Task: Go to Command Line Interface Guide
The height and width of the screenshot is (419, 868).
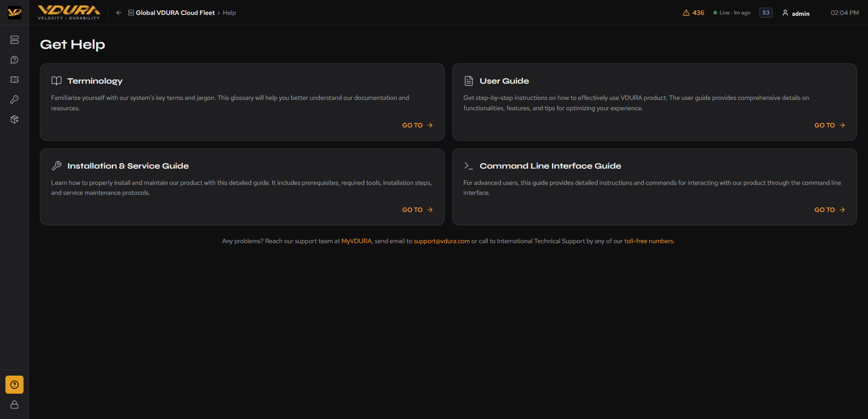Action: (830, 210)
